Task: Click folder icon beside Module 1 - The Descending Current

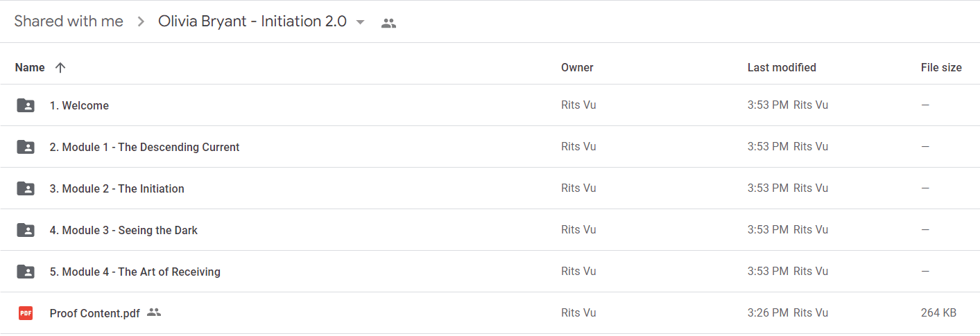Action: (26, 147)
